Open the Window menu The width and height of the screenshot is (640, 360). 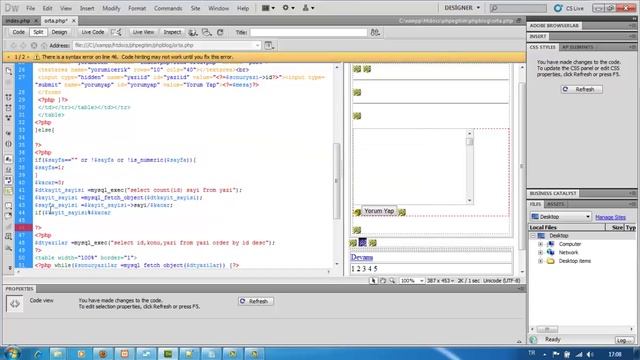coord(218,8)
